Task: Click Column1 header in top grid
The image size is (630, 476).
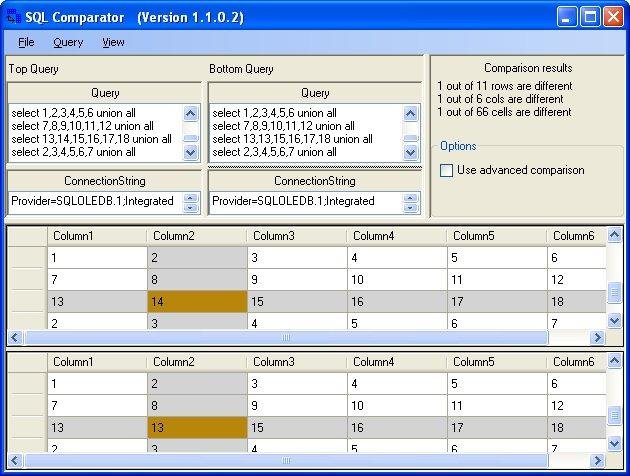Action: coord(97,236)
